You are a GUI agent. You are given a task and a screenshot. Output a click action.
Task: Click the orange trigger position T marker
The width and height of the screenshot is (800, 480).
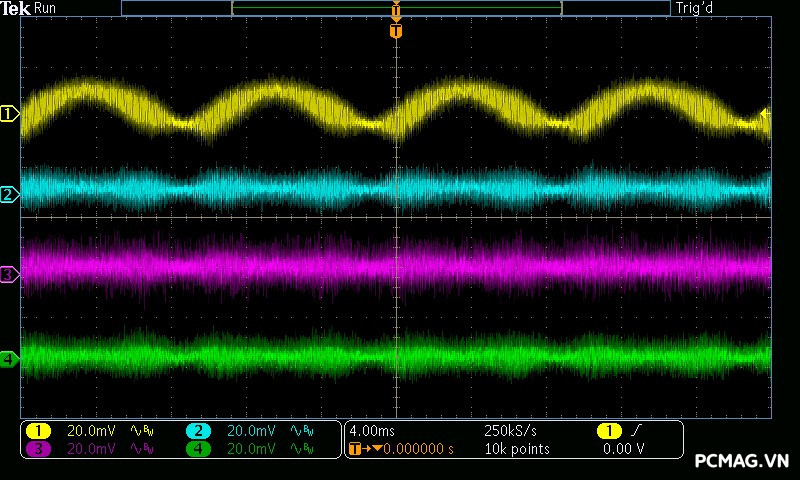[396, 31]
